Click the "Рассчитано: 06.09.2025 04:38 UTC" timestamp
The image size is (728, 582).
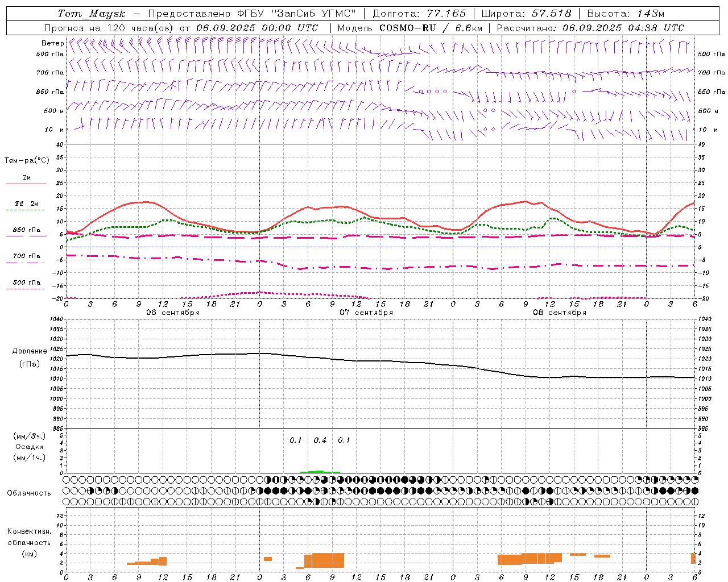590,28
